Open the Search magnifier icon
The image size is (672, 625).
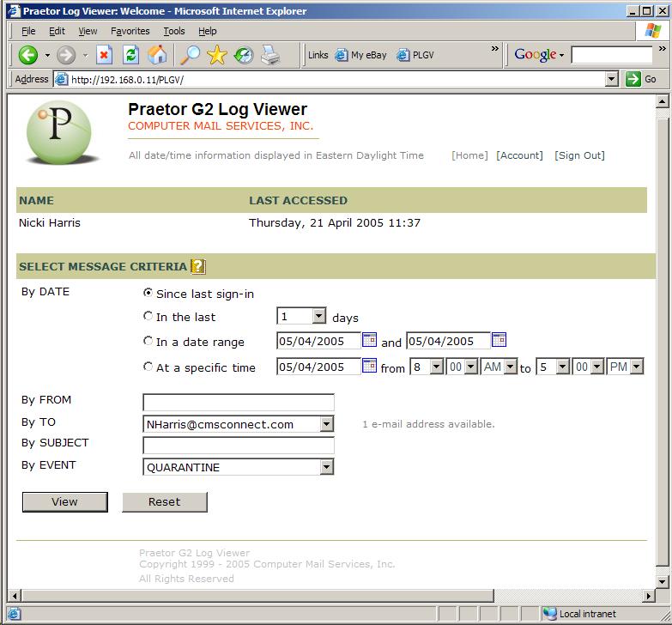click(x=190, y=55)
